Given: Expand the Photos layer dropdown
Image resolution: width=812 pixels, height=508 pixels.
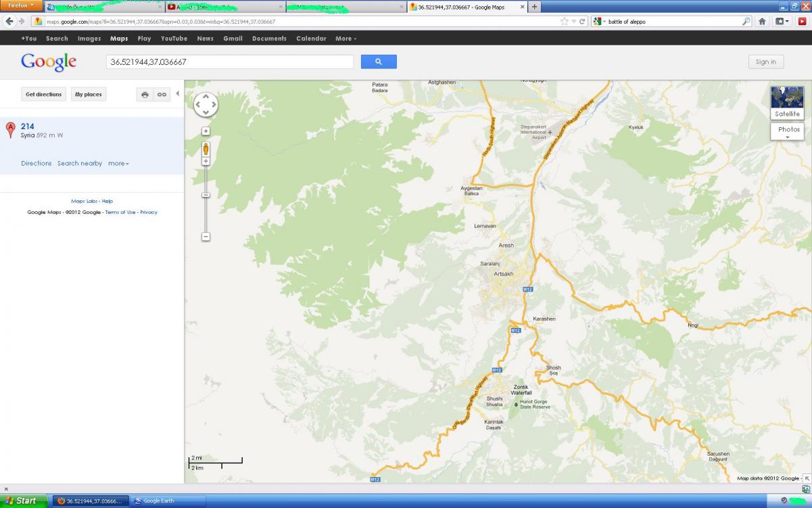Looking at the screenshot, I should point(788,132).
